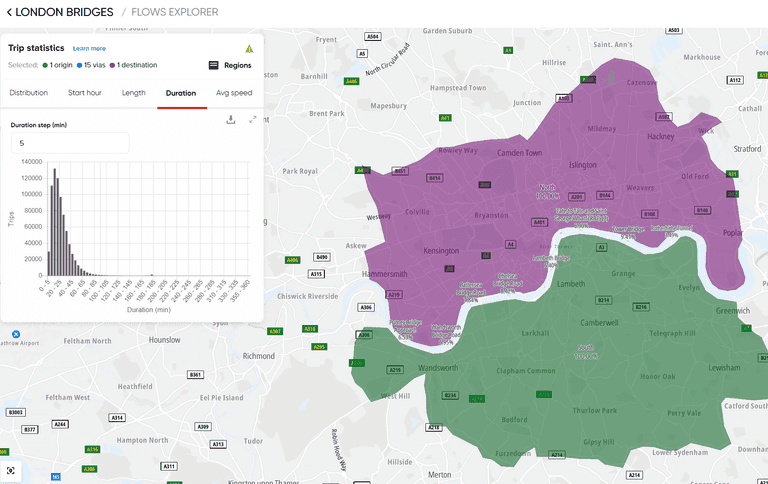
Task: Click the Duration step input field
Action: 69,143
